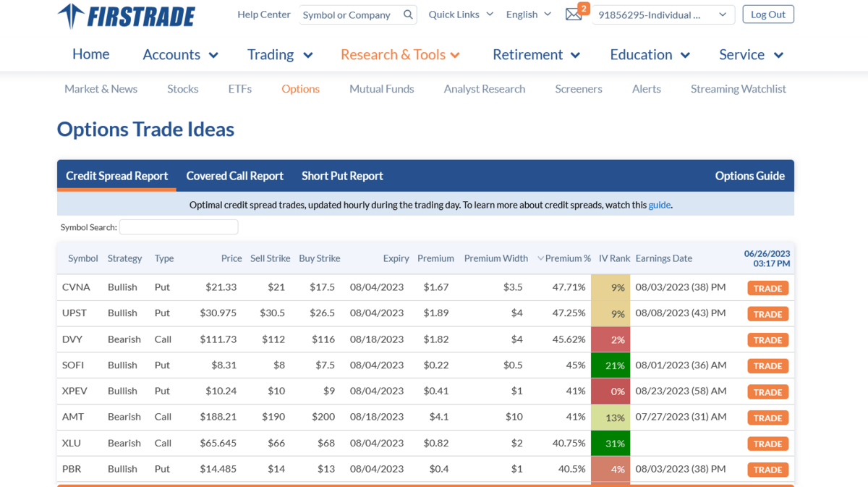Image resolution: width=868 pixels, height=487 pixels.
Task: Click the Log Out button
Action: [767, 14]
